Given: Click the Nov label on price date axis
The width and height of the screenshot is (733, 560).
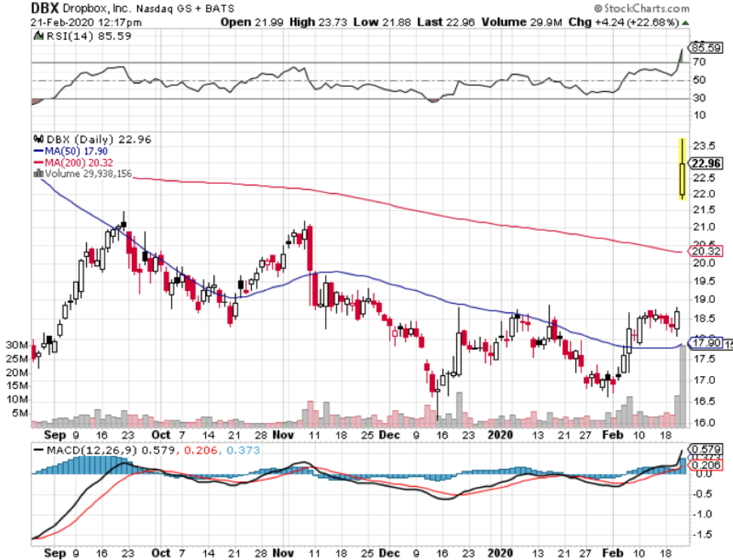Looking at the screenshot, I should (283, 436).
